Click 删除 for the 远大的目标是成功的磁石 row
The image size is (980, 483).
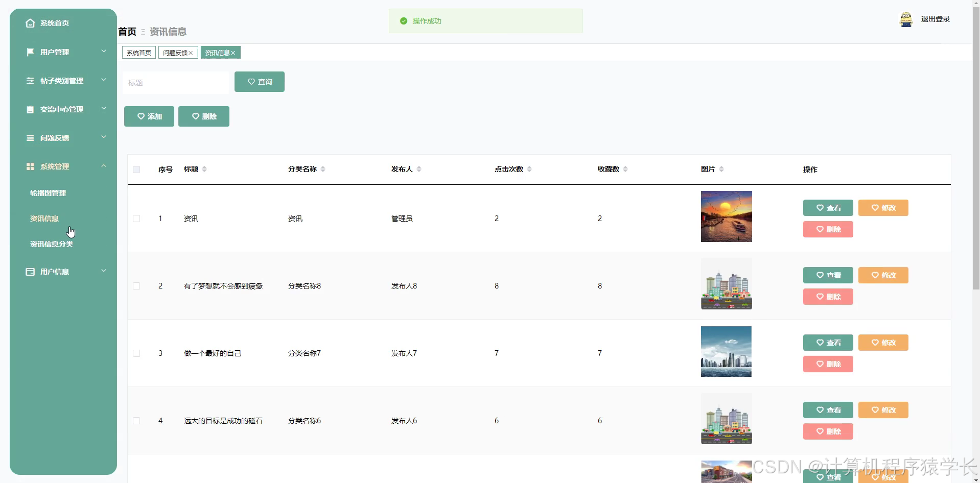(828, 431)
